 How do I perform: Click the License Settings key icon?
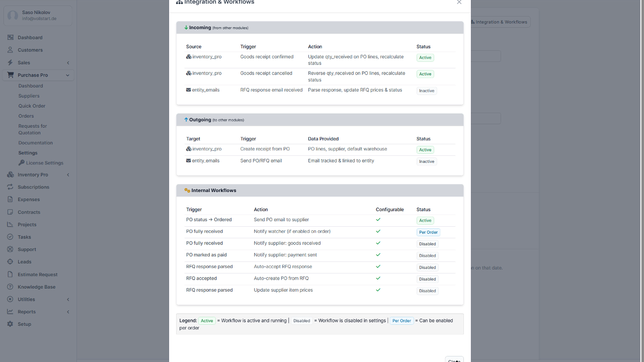(22, 163)
